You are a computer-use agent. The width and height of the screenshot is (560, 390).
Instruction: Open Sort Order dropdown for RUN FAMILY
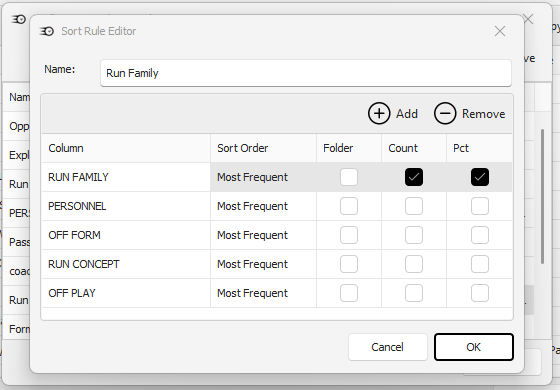coord(263,177)
